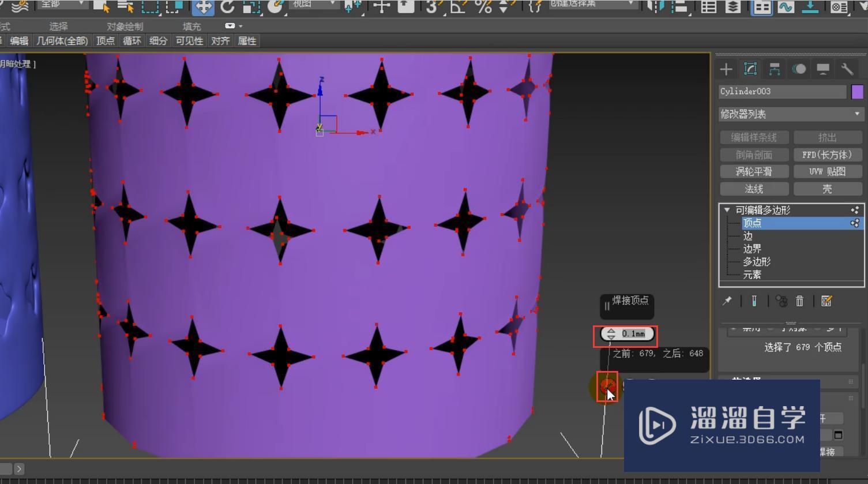Click the UVW 贴图 modifier button
This screenshot has height=484, width=868.
click(827, 172)
